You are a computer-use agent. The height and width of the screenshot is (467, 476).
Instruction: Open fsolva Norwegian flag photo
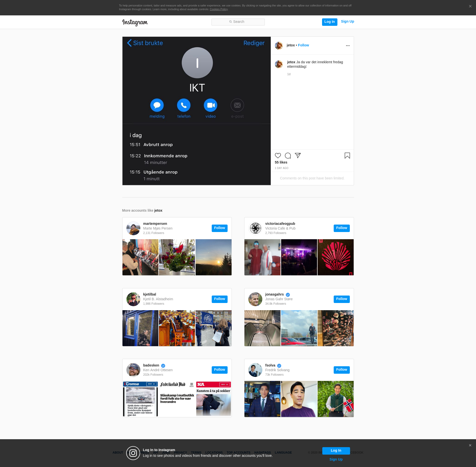(x=335, y=399)
